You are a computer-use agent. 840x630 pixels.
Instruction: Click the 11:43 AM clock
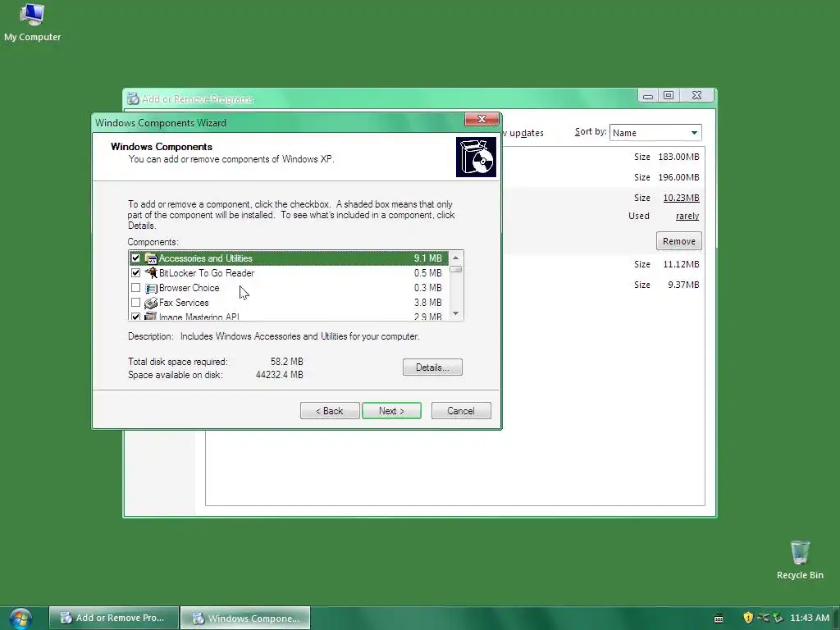[x=810, y=618]
